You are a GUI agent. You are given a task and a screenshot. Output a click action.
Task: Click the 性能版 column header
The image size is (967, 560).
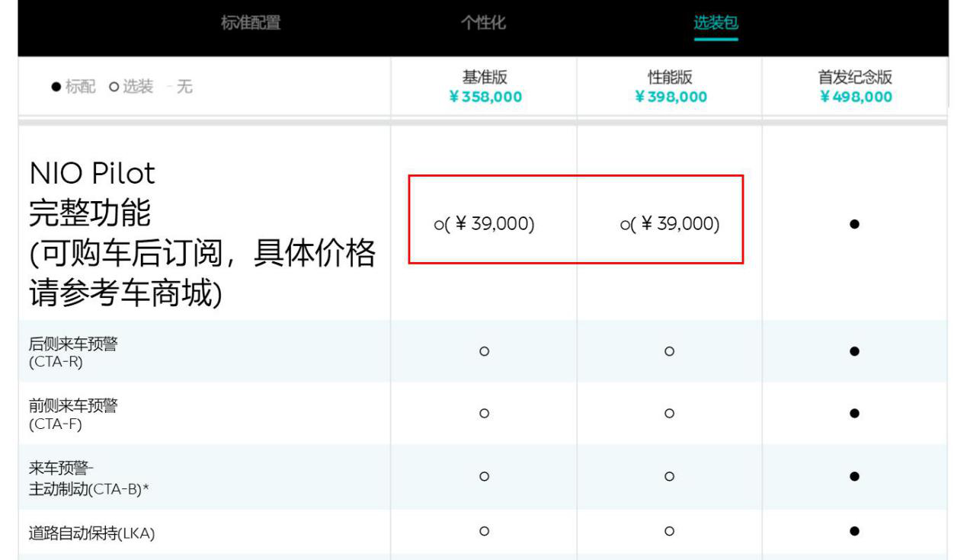pyautogui.click(x=670, y=77)
